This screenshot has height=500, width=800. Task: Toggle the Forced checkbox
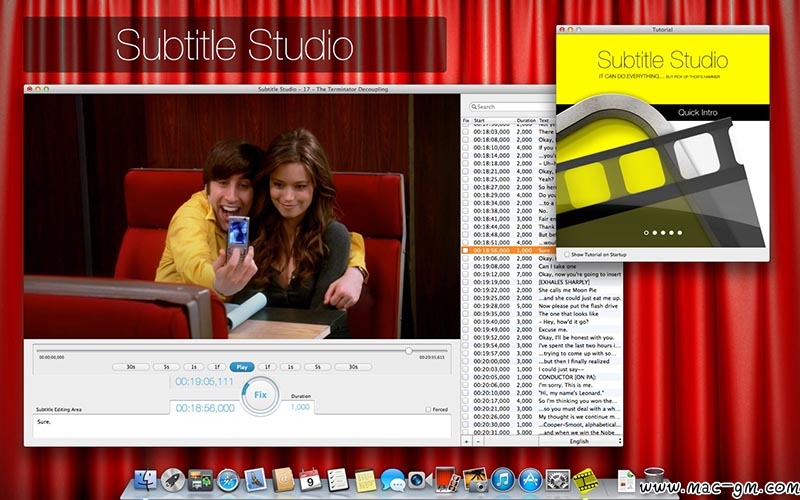428,409
